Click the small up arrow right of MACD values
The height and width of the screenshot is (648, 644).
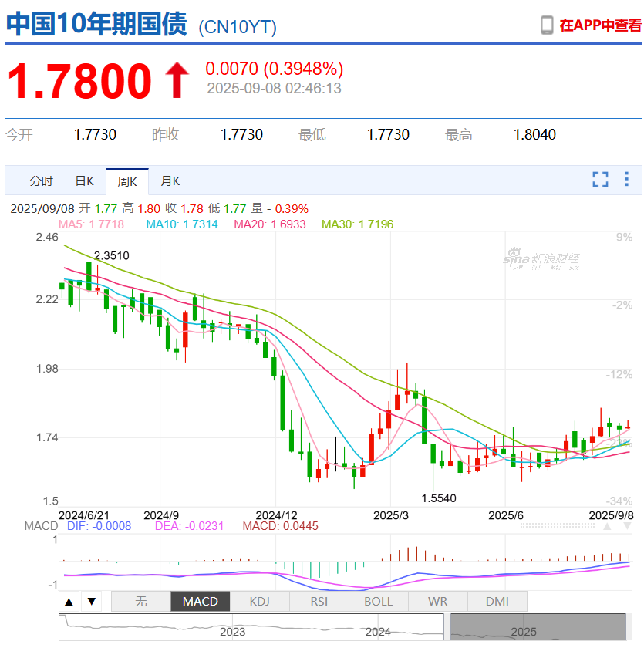click(608, 526)
